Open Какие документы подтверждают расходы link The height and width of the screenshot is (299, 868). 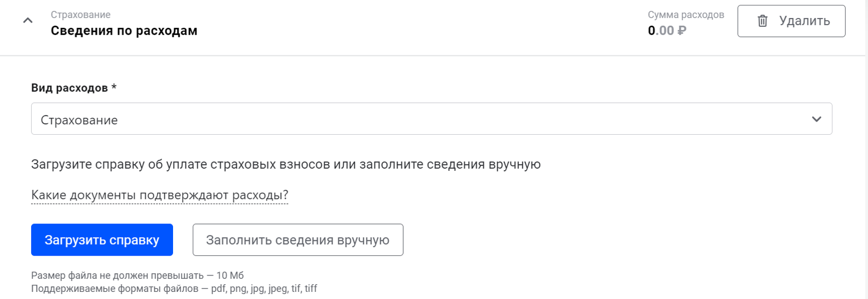click(159, 195)
